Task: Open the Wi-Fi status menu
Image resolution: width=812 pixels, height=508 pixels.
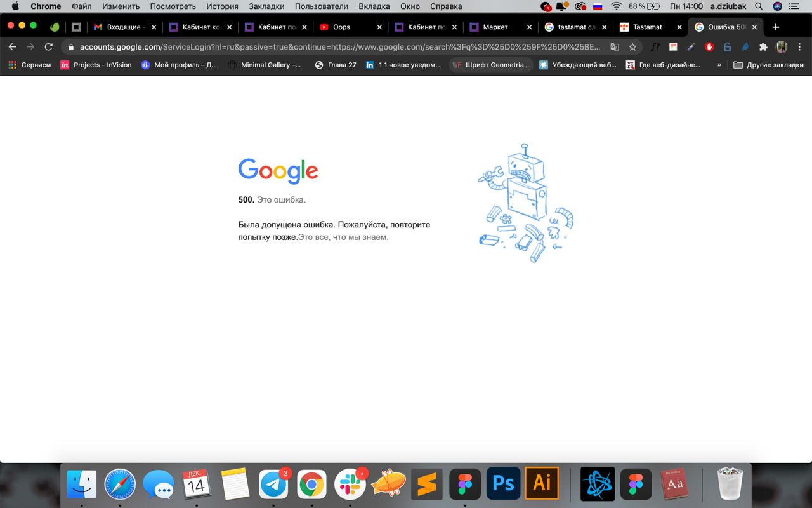Action: tap(616, 6)
